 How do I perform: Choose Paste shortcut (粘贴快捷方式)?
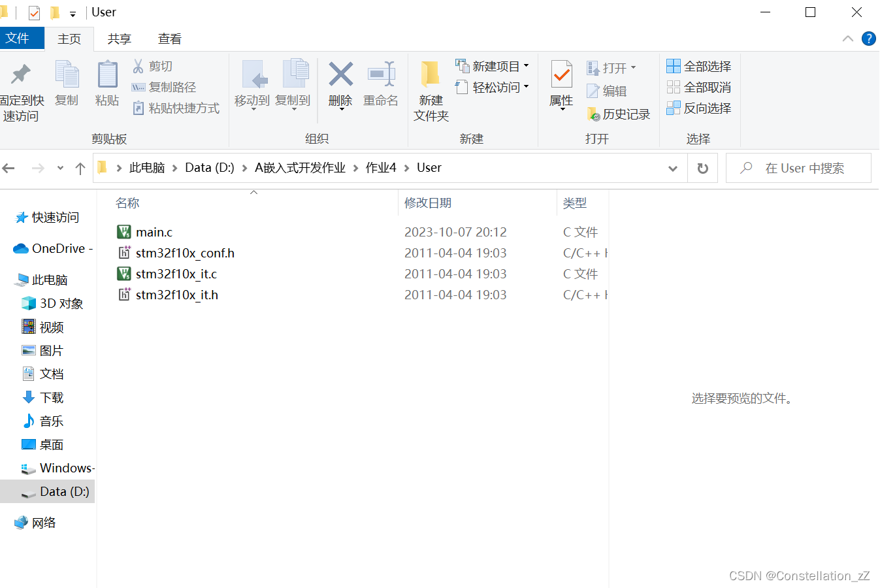pos(176,108)
